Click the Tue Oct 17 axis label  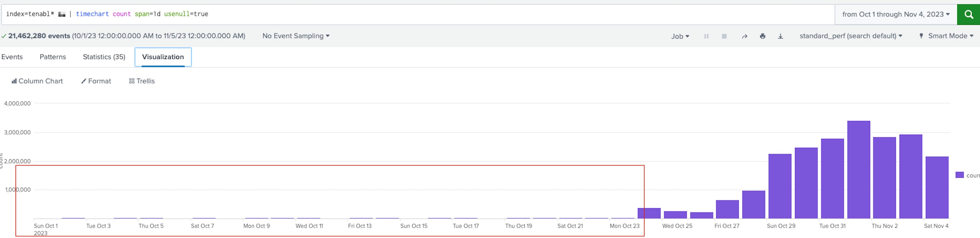[466, 226]
